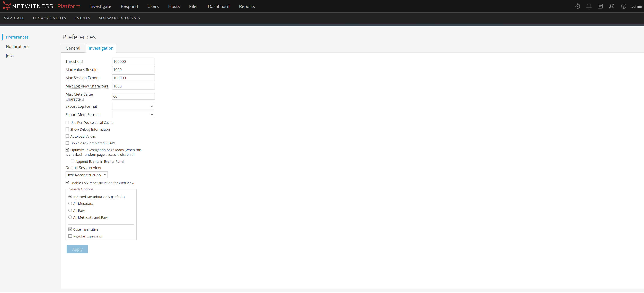Tick the Regular Expression checkbox
Viewport: 644px width, 293px height.
coord(70,236)
